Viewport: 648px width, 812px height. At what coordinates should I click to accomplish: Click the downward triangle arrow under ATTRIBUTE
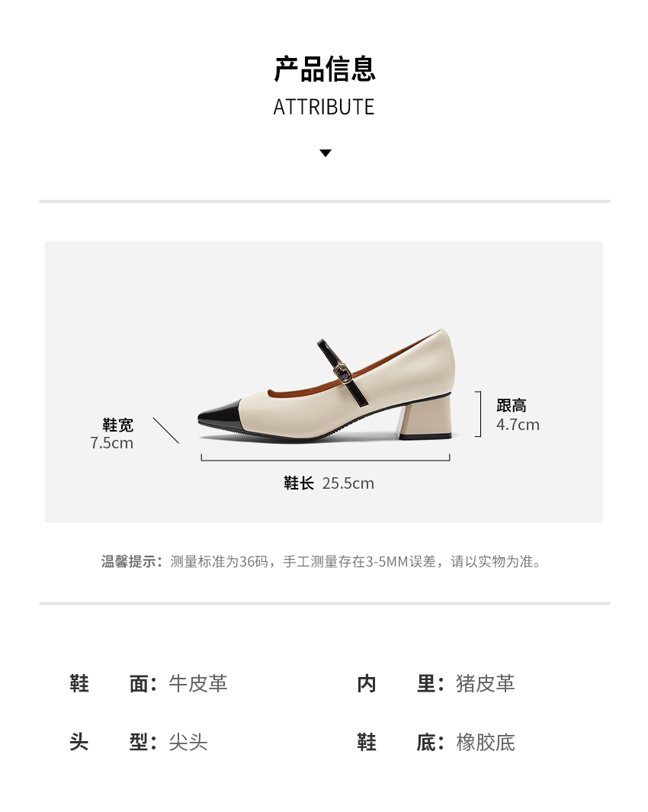coord(326,152)
